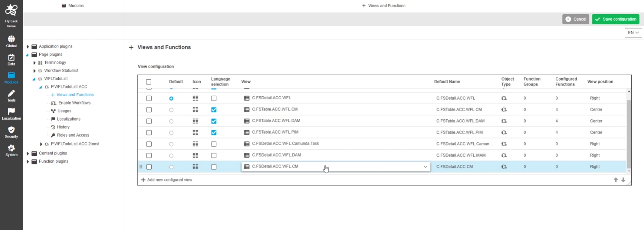The width and height of the screenshot is (644, 230).
Task: Expand the Application plugins tree node
Action: coord(28,47)
